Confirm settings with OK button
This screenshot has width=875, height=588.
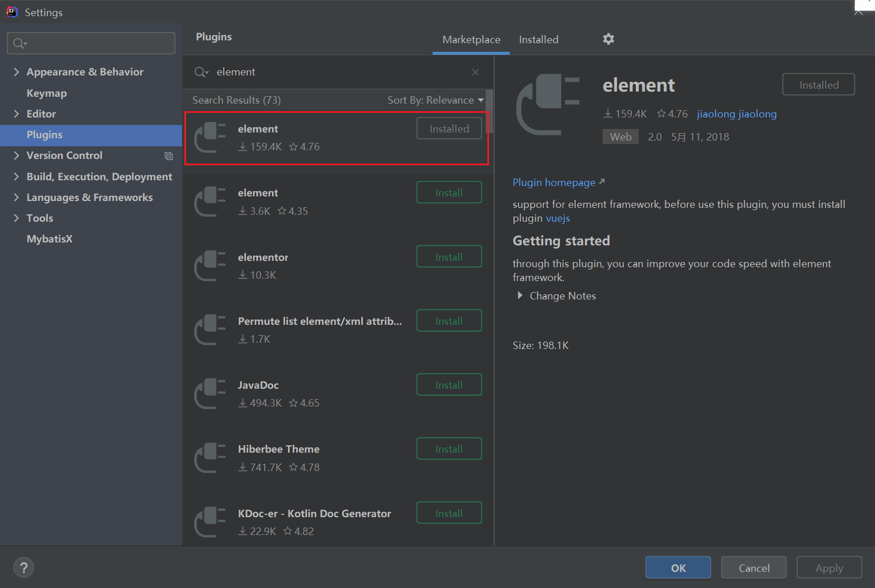pos(678,568)
